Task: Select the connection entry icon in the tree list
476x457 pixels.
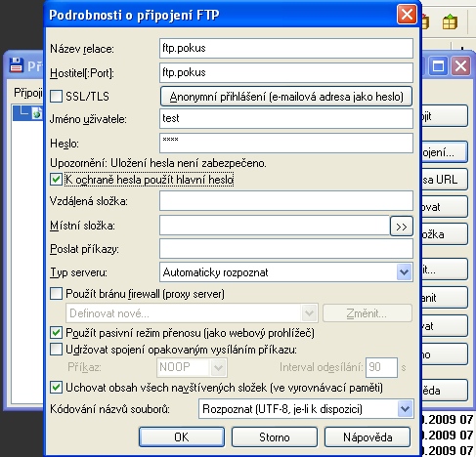Action: [37, 113]
